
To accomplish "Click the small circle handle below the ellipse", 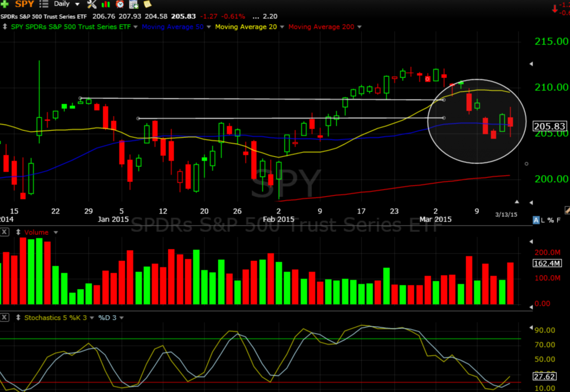I will 527,164.
